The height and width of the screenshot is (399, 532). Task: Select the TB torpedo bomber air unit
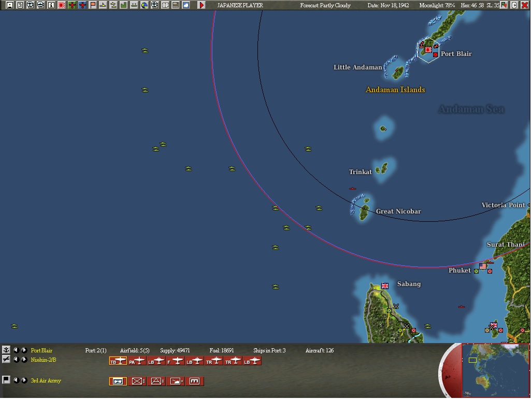(118, 361)
